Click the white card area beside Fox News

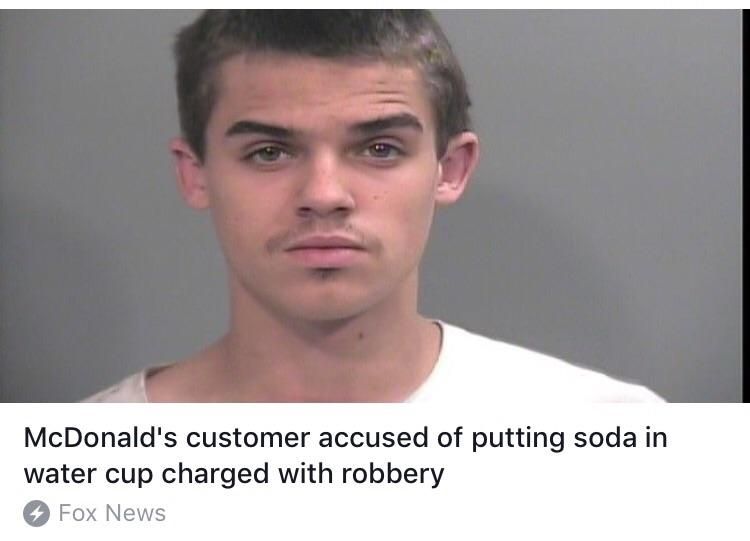click(x=454, y=514)
